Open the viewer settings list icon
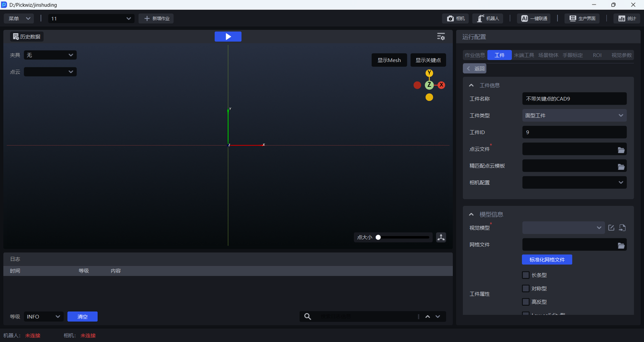 point(441,37)
